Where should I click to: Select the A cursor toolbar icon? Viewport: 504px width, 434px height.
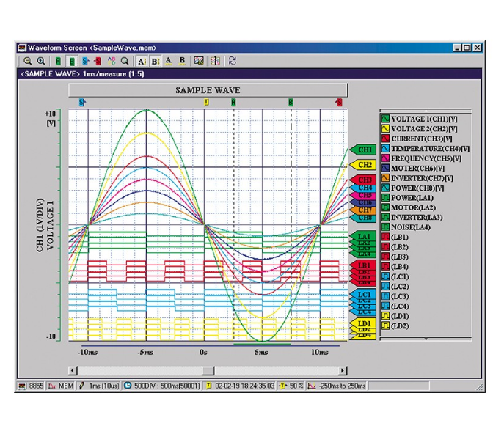coord(142,62)
